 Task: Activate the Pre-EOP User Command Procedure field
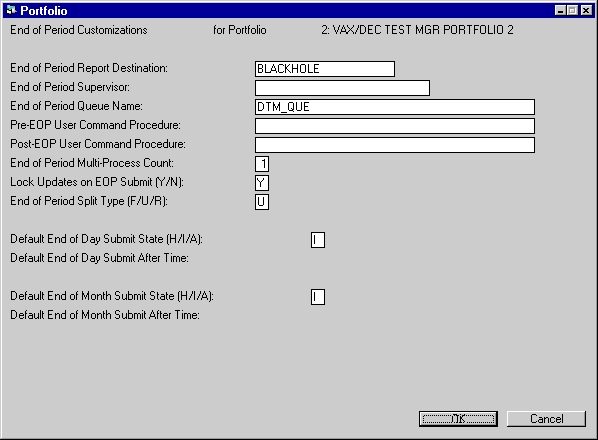[395, 126]
